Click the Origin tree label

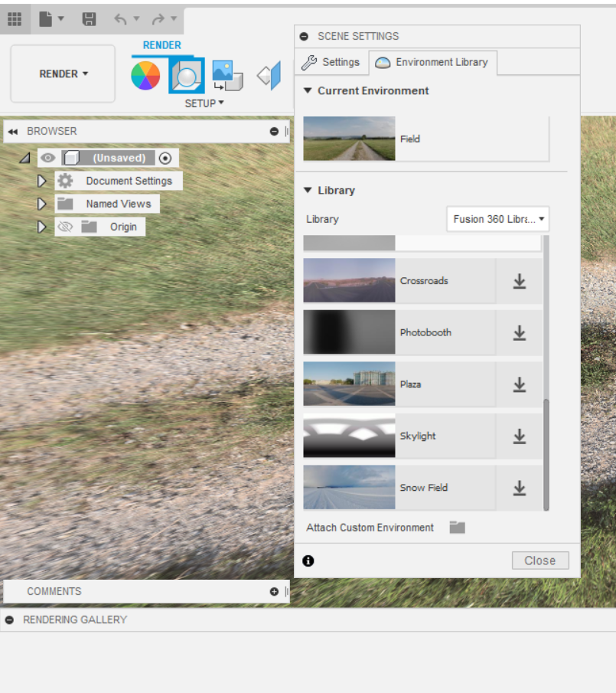click(x=123, y=227)
